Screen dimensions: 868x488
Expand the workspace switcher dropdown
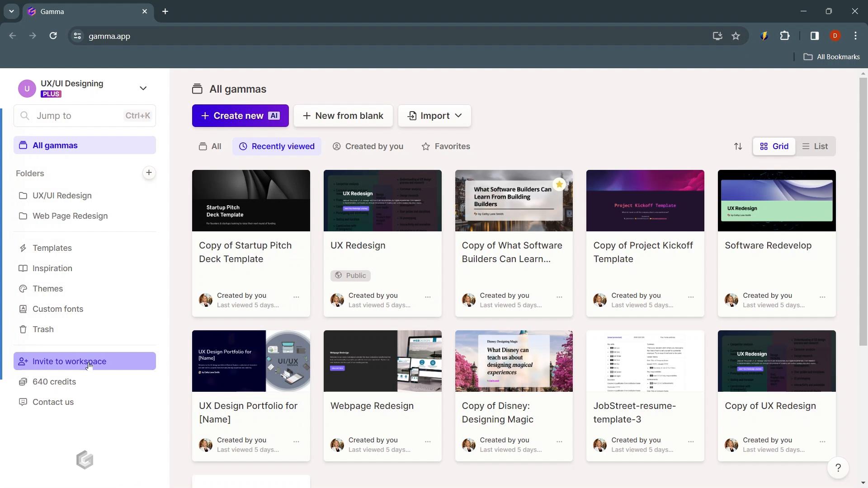point(143,88)
